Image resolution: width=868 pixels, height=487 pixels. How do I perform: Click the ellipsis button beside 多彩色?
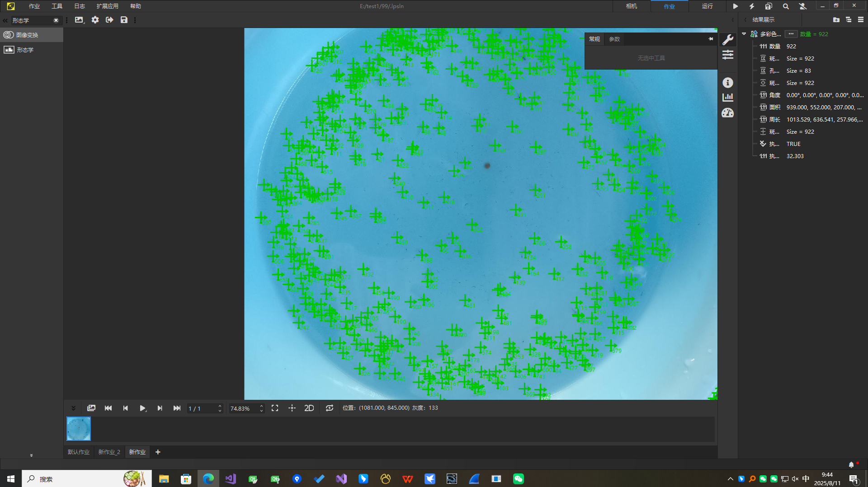pos(791,34)
